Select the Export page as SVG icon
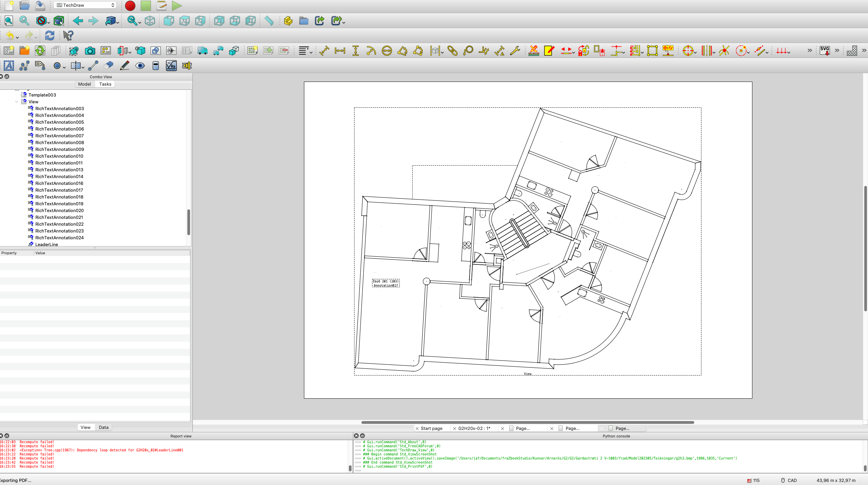Image resolution: width=868 pixels, height=485 pixels. [824, 51]
